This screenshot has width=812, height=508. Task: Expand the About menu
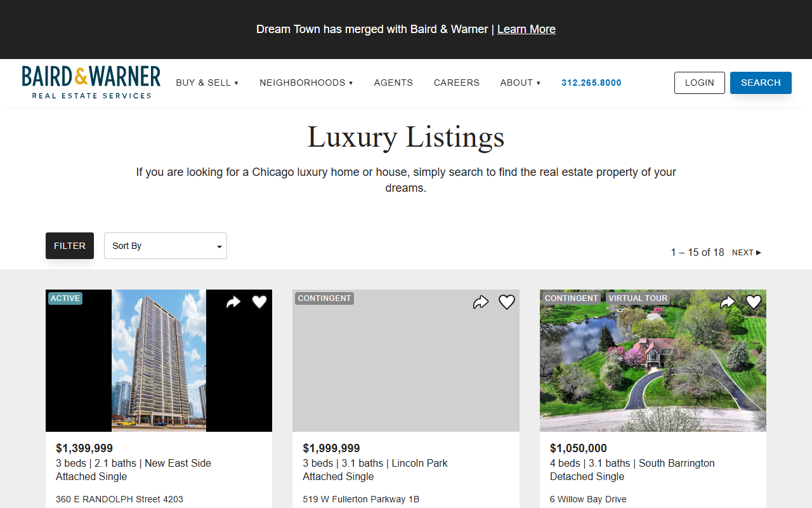click(520, 83)
